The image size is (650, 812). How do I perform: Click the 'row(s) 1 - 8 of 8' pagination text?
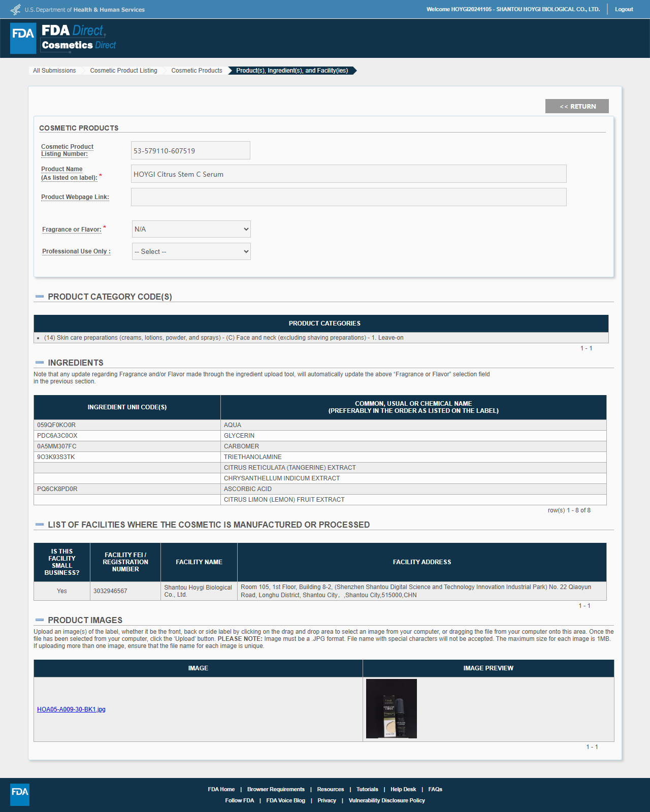569,510
